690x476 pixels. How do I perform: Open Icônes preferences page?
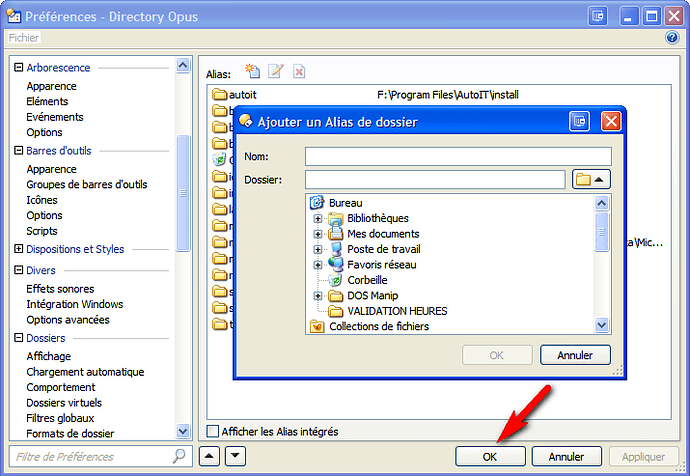pyautogui.click(x=42, y=200)
